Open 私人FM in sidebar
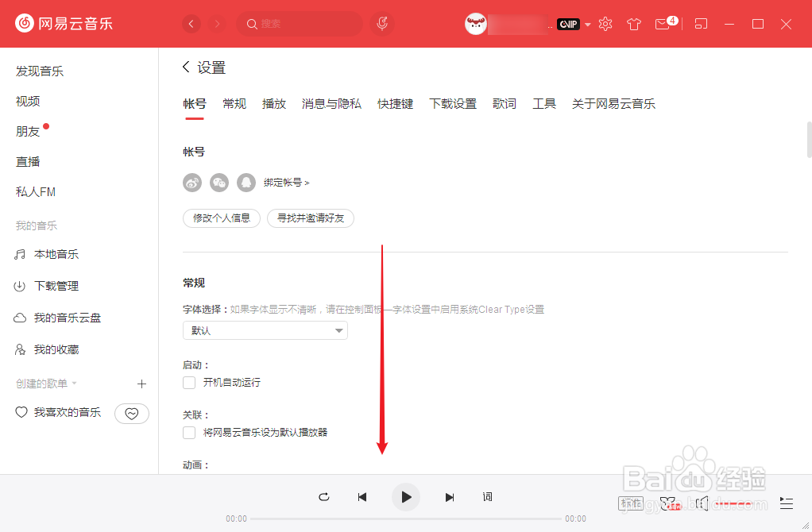The width and height of the screenshot is (812, 532). pos(36,192)
